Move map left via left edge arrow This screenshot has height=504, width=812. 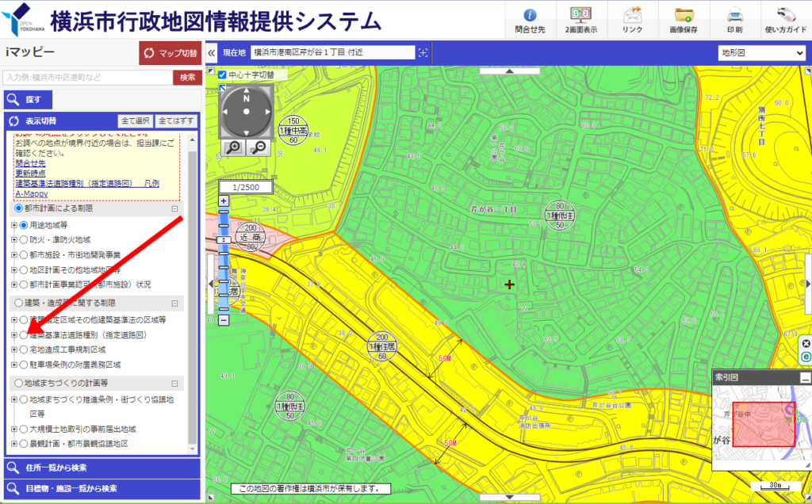(210, 284)
